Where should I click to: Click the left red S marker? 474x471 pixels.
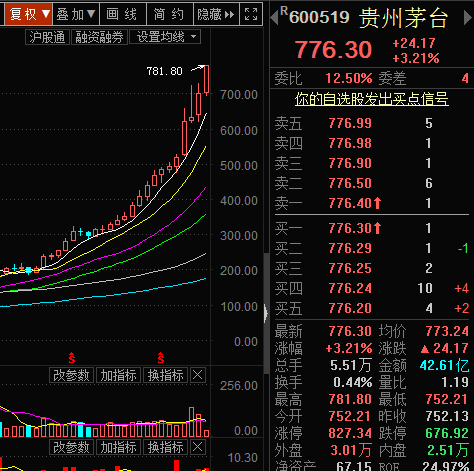pos(72,357)
